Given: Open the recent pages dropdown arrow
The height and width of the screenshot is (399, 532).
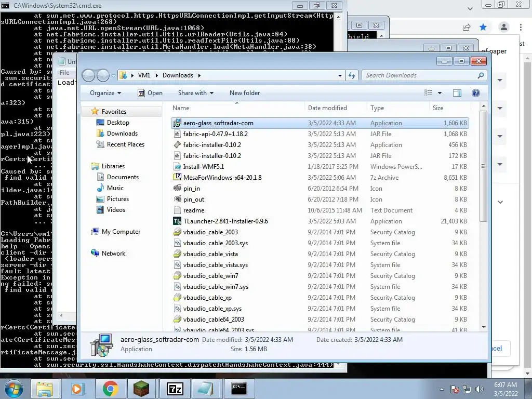Looking at the screenshot, I should point(113,75).
